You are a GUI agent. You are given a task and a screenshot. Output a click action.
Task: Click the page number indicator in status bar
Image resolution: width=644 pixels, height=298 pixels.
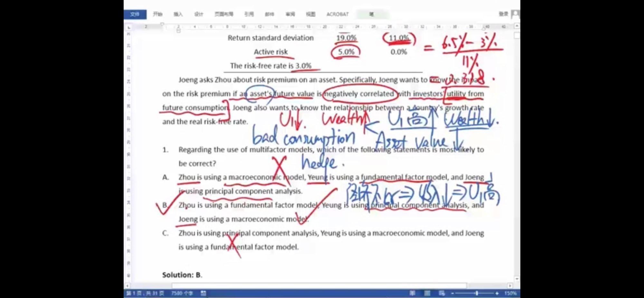[x=145, y=293]
